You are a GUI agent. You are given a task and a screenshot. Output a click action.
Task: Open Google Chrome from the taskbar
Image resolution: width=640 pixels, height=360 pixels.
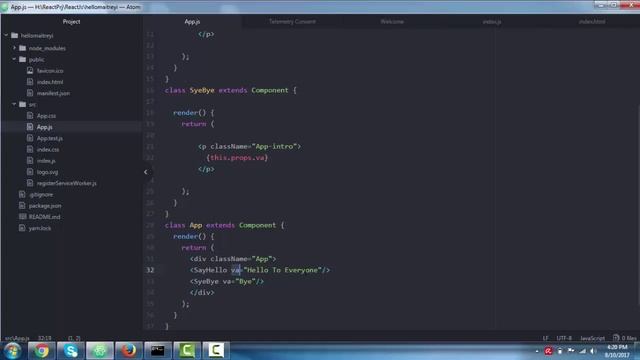[x=41, y=351]
